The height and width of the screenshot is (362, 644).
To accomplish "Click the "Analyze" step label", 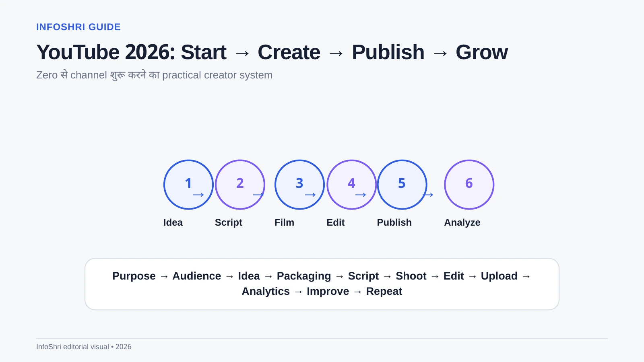I will click(462, 222).
